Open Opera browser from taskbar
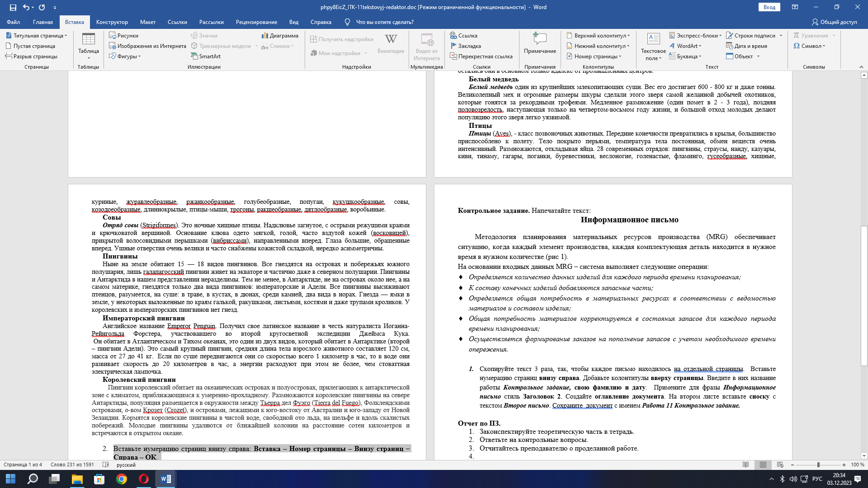The height and width of the screenshot is (488, 868). click(143, 479)
